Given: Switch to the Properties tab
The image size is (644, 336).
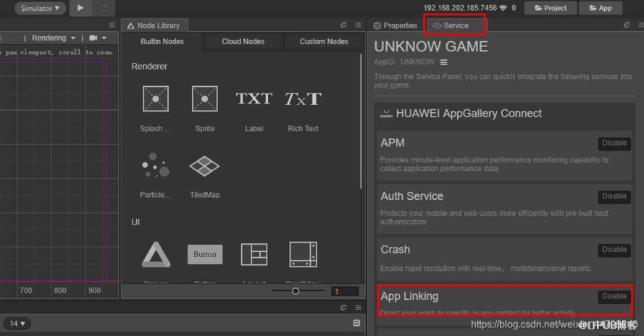Looking at the screenshot, I should [395, 25].
